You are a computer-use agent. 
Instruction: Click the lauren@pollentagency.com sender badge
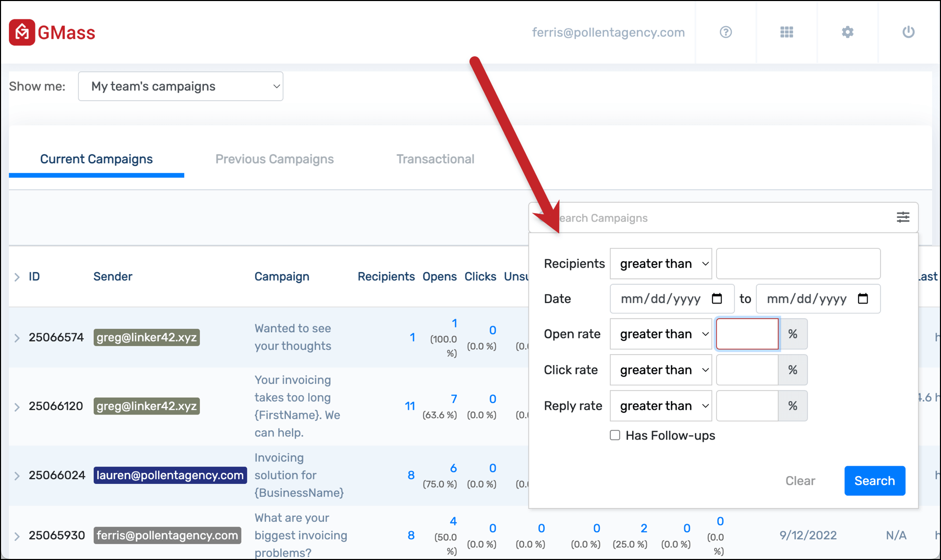click(170, 476)
